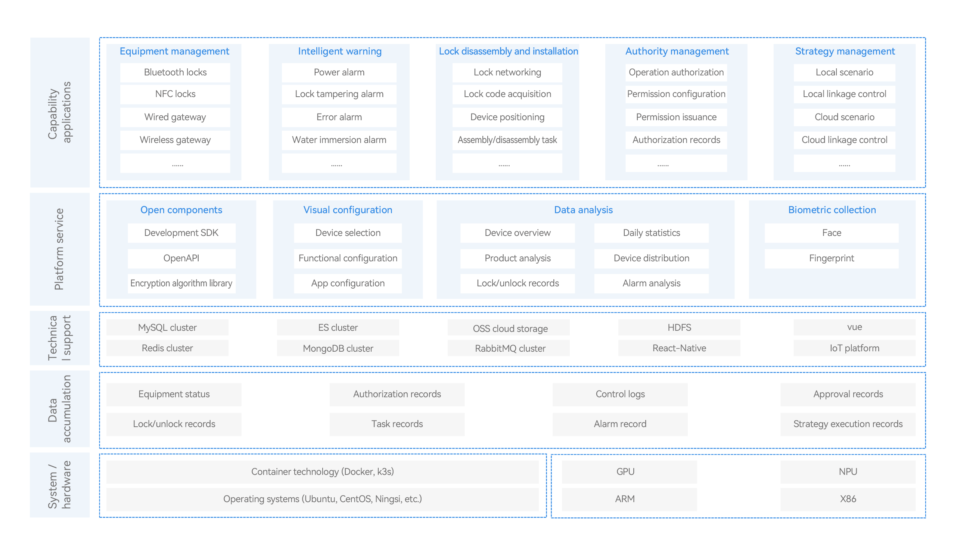Click the Data analysis heading
Image resolution: width=966 pixels, height=560 pixels.
point(583,210)
